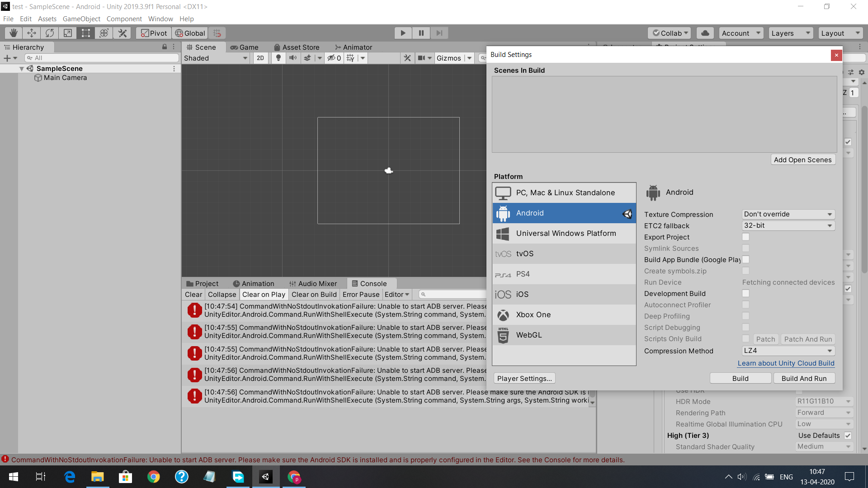This screenshot has height=488, width=868.
Task: Click the Pause button
Action: click(x=421, y=33)
